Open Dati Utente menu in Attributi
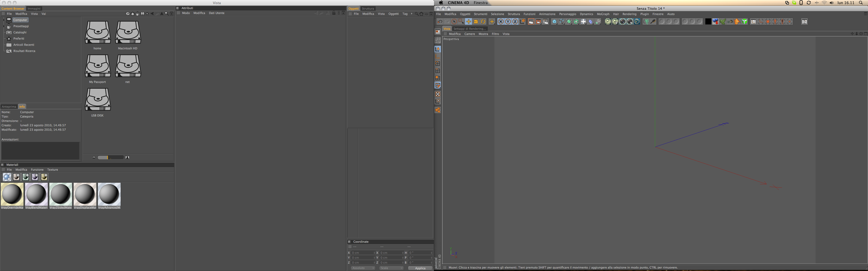 (217, 13)
